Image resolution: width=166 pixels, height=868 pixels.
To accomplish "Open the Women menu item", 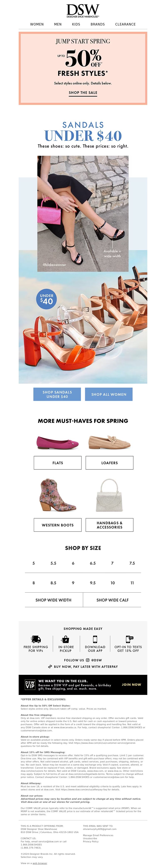I will (37, 24).
